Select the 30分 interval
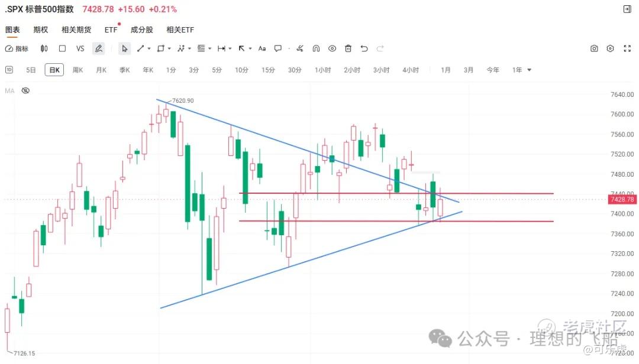 click(295, 70)
